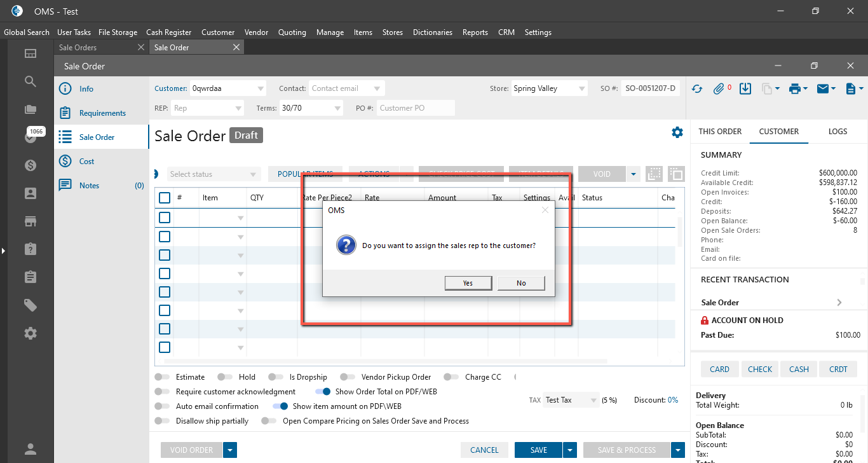Switch to the LOGS tab
Viewport: 868px width, 463px height.
pyautogui.click(x=837, y=132)
